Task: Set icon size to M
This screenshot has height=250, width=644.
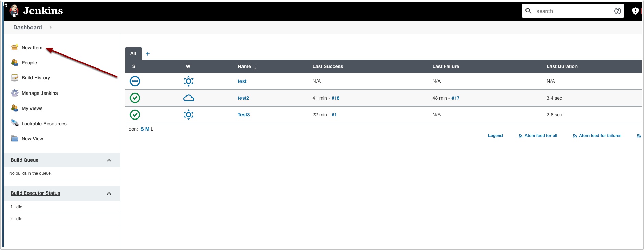Action: pyautogui.click(x=147, y=129)
